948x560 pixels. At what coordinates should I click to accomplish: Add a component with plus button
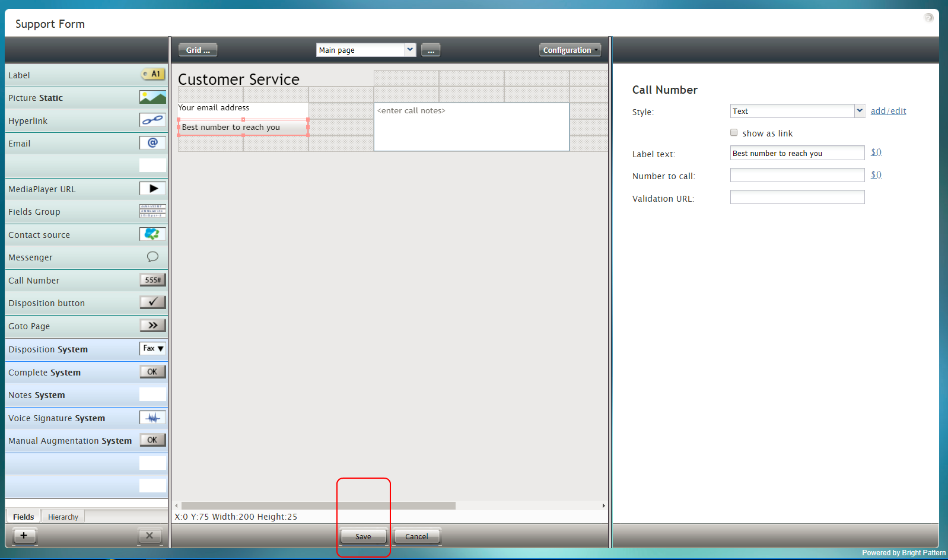click(x=24, y=536)
